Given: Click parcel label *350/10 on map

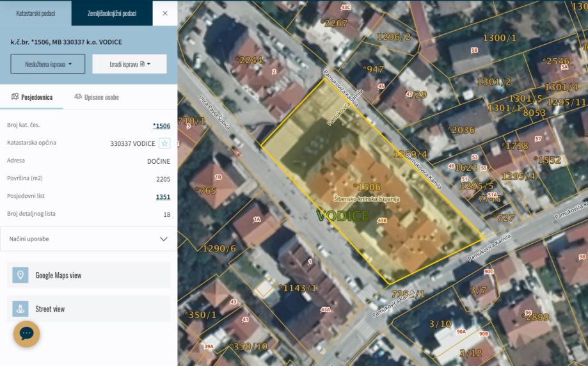Looking at the screenshot, I should (x=248, y=347).
